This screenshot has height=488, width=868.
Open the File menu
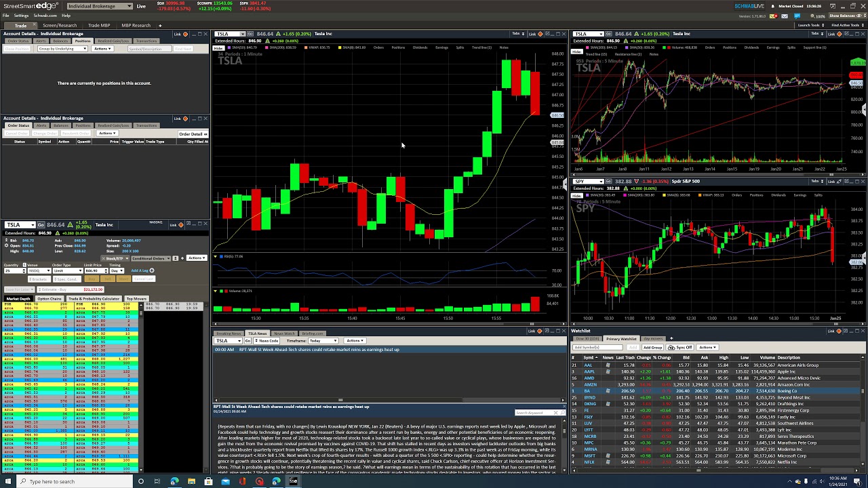click(x=6, y=16)
